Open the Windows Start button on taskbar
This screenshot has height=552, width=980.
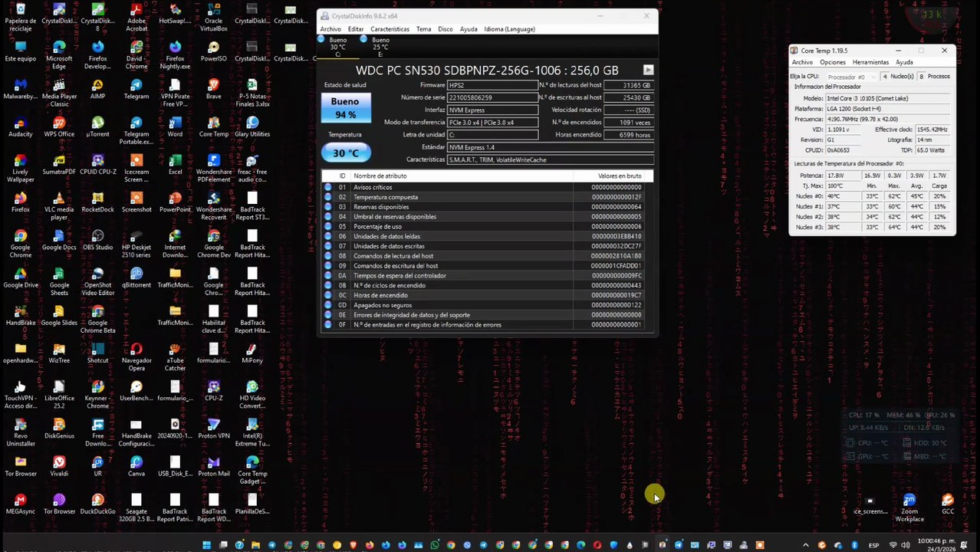pyautogui.click(x=206, y=545)
